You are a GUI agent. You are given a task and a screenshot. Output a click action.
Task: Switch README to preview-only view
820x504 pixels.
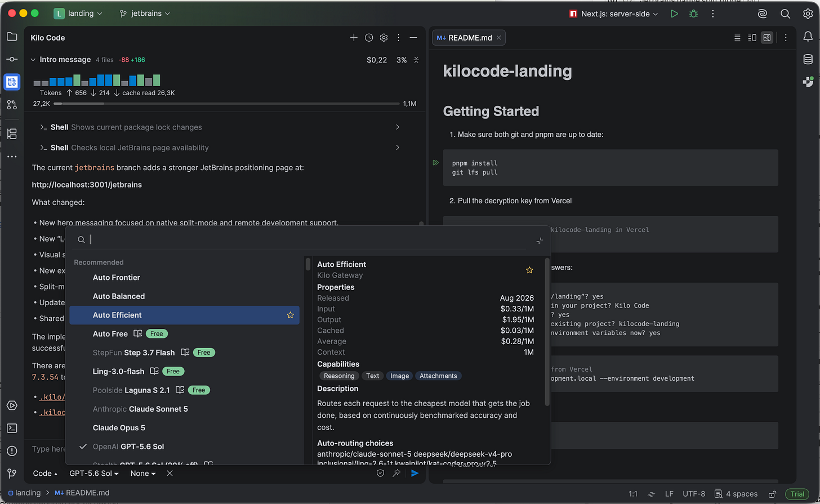pyautogui.click(x=766, y=38)
